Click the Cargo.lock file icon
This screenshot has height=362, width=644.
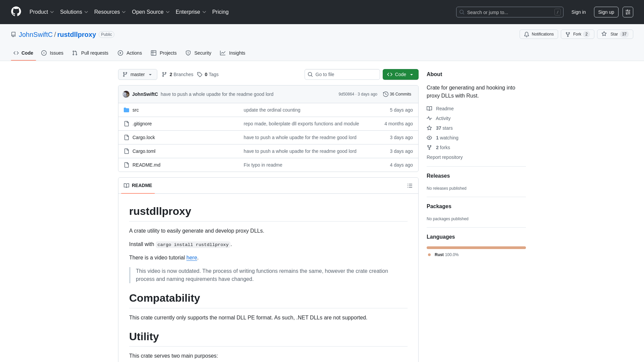pyautogui.click(x=126, y=137)
